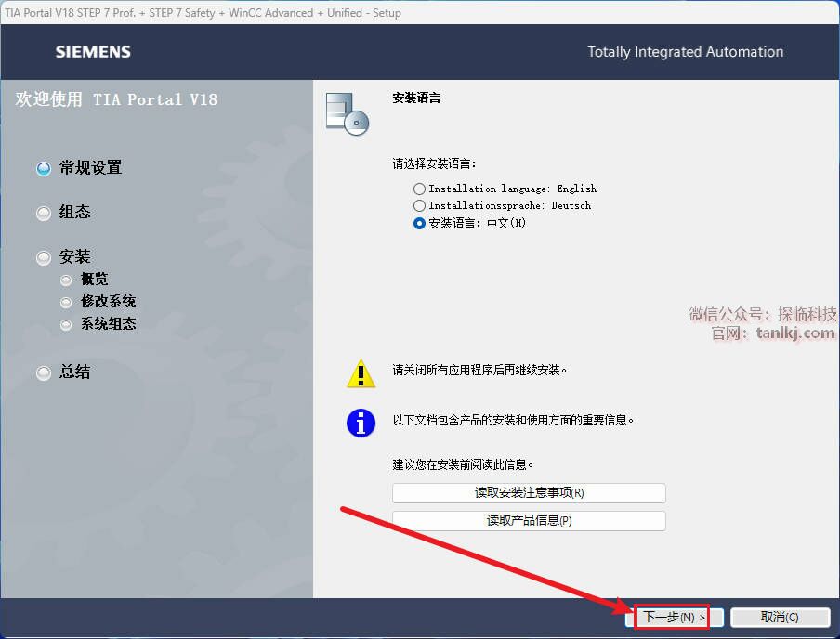The height and width of the screenshot is (639, 840).
Task: Click the 常规设置 step label
Action: tap(90, 168)
